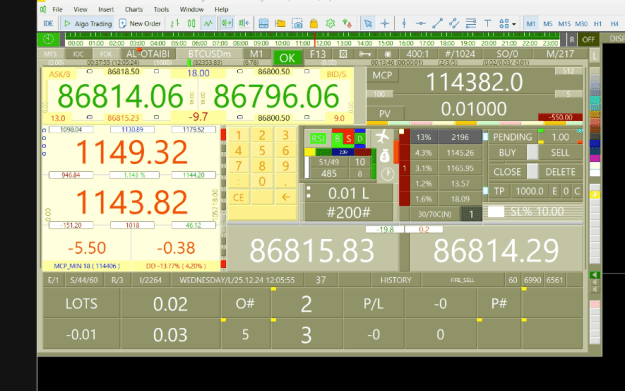Select the FOK fill mode
Viewport: 625px width, 391px height.
[106, 54]
